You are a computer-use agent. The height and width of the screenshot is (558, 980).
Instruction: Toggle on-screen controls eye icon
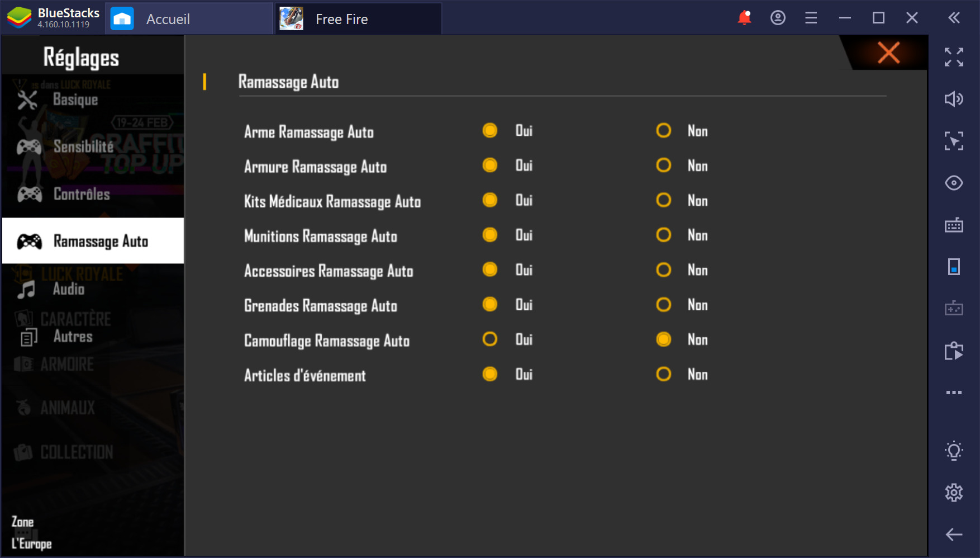(x=954, y=183)
